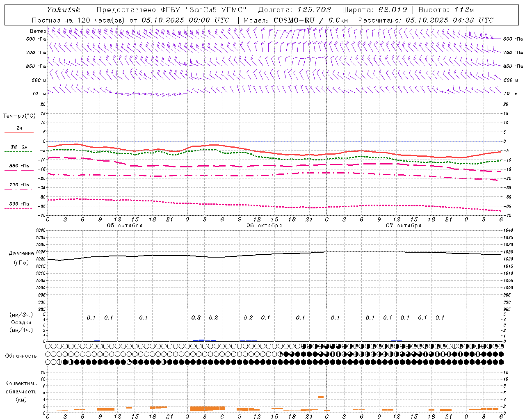Click the '850 гПа' temperature legend entry
Viewport: 525px width, 420px height.
coord(19,166)
